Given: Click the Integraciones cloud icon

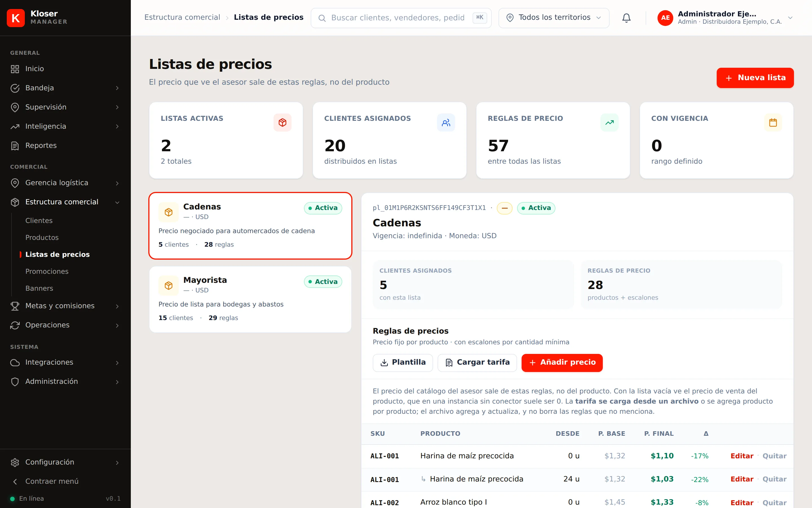Looking at the screenshot, I should coord(15,363).
